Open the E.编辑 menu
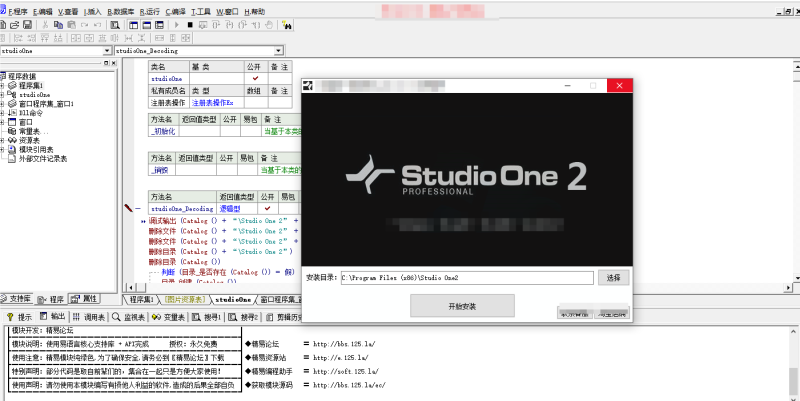Image resolution: width=800 pixels, height=401 pixels. (x=43, y=11)
